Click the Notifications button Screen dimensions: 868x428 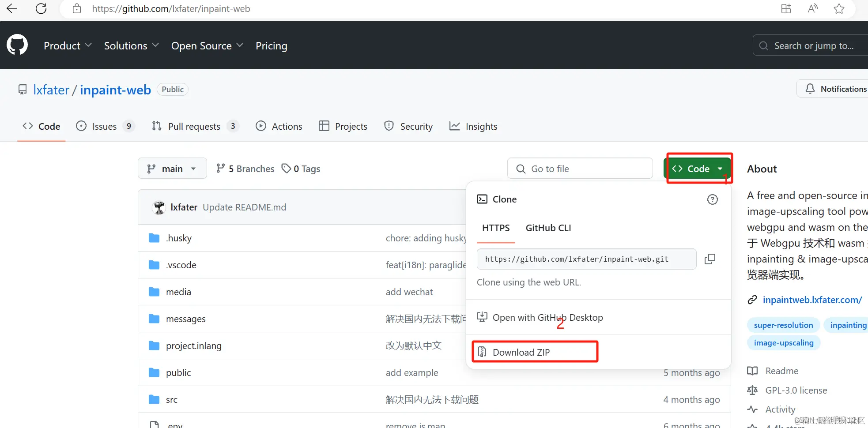click(833, 89)
